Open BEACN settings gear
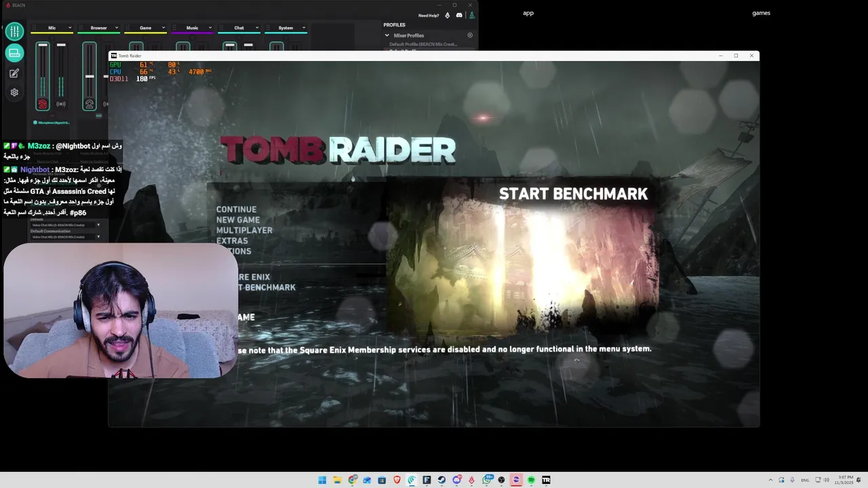868x488 pixels. coord(14,92)
